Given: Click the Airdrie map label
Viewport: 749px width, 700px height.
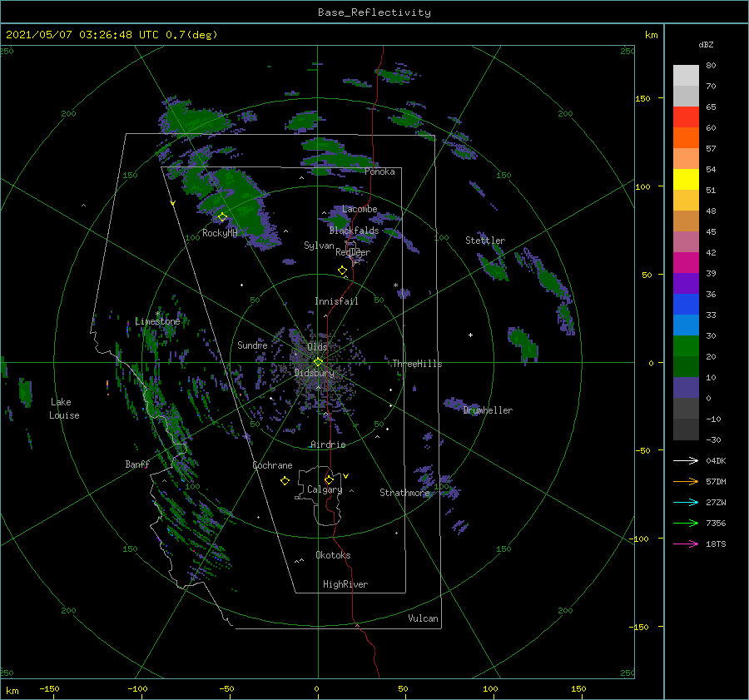Looking at the screenshot, I should pos(328,444).
